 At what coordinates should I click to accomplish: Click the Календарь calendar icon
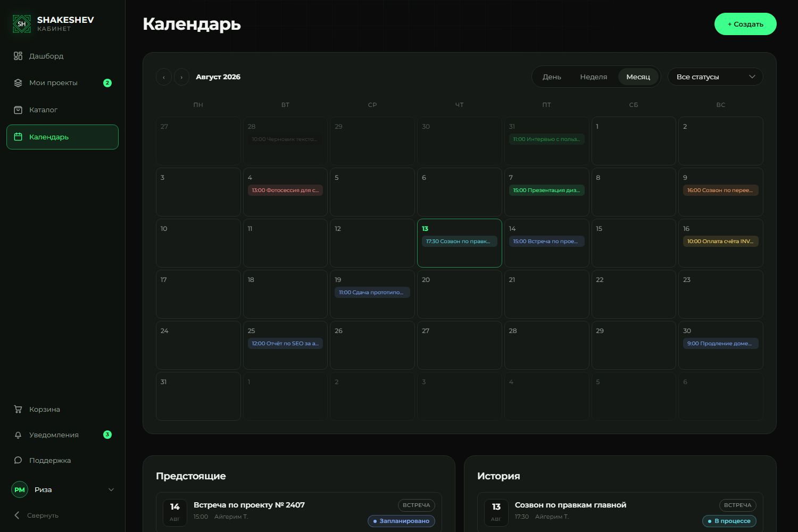[x=18, y=137]
